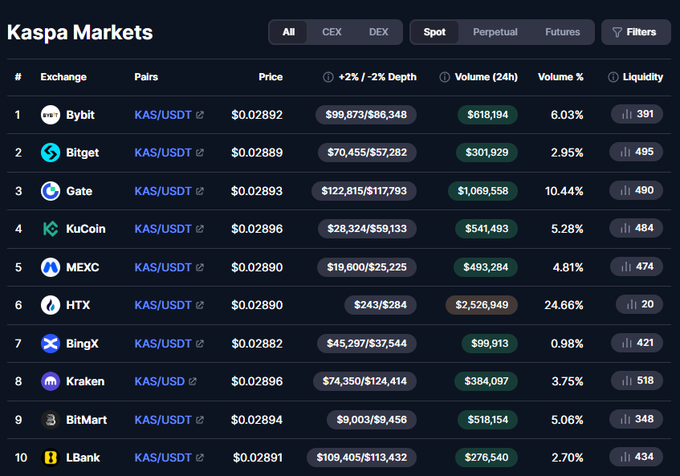The height and width of the screenshot is (476, 680).
Task: Click the volume badge $1,069,558
Action: click(x=483, y=191)
